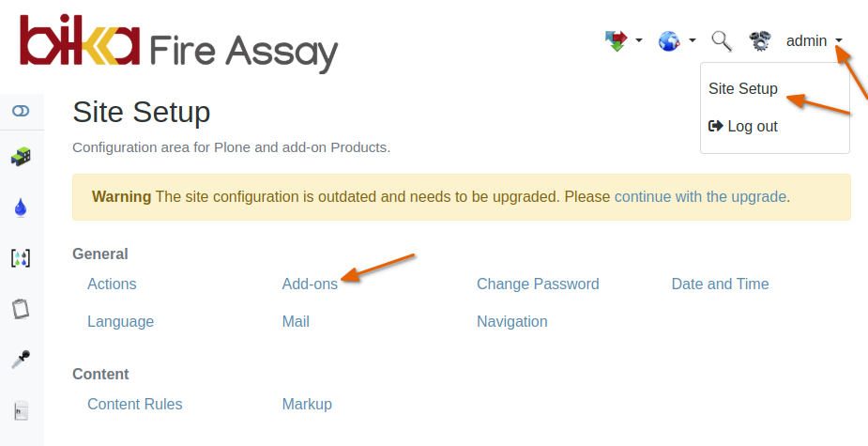Click the pipette dropper sidebar icon
Image resolution: width=868 pixels, height=446 pixels.
click(21, 359)
